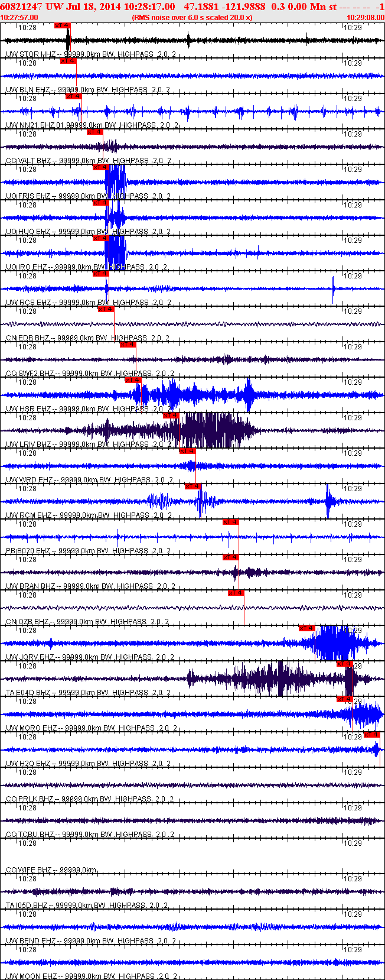Select the pick flag on LRIV BHZ trace
The width and height of the screenshot is (385, 980).
[171, 416]
